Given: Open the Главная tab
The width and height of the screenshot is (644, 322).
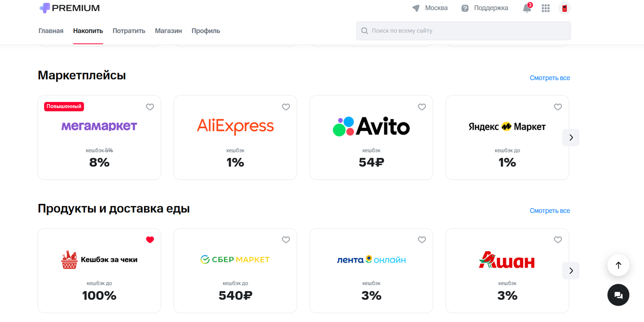Looking at the screenshot, I should click(x=51, y=31).
